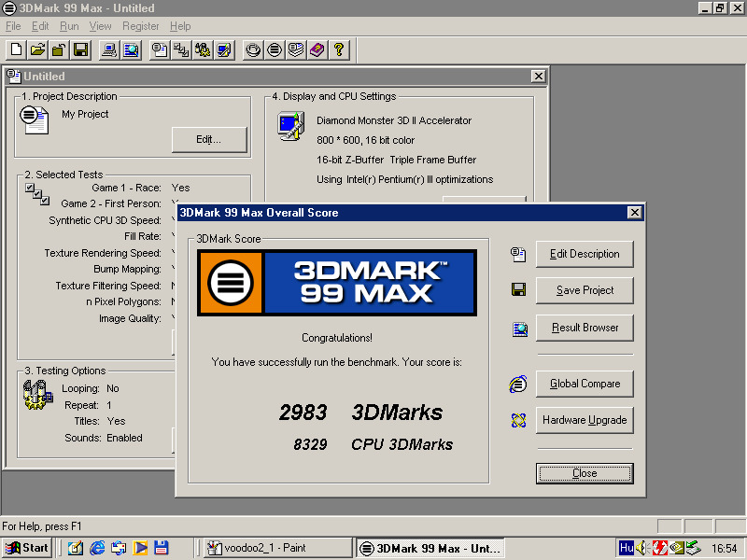Screen dimensions: 747x560
Task: Open the Help menu
Action: (180, 26)
